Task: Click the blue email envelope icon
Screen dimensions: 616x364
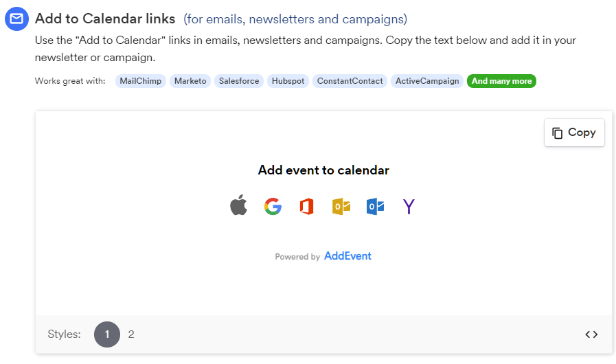Action: point(16,19)
